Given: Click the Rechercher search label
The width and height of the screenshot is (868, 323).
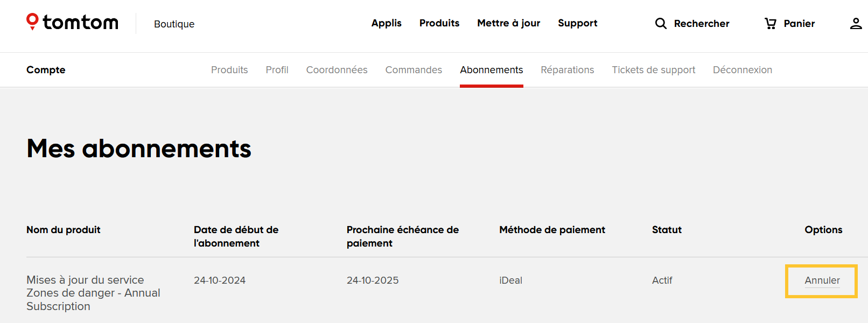Looking at the screenshot, I should tap(701, 24).
